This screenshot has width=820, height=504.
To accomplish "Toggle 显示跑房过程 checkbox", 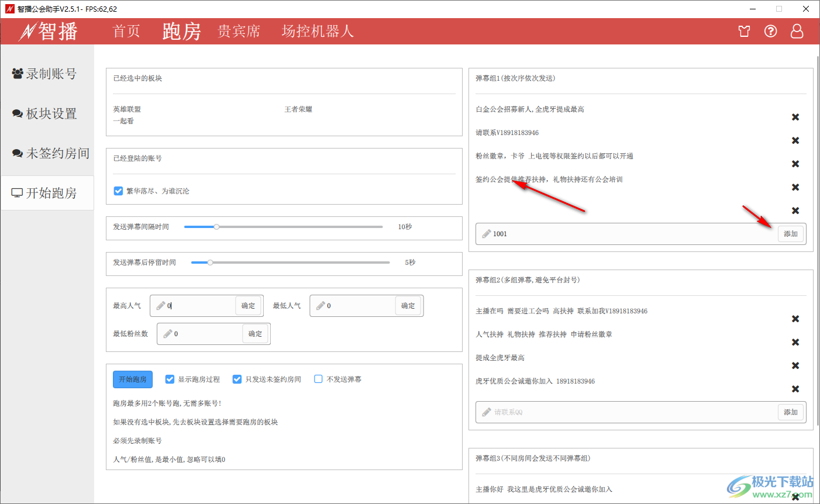I will click(x=170, y=379).
